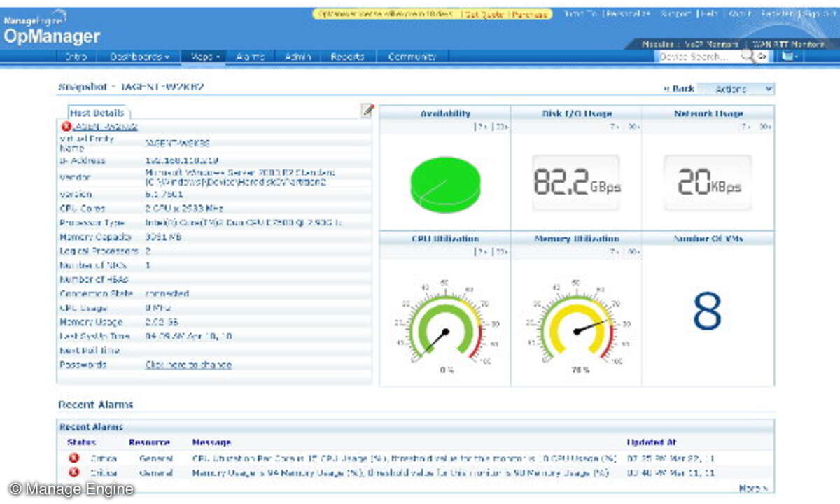Click the Purchase link

529,14
